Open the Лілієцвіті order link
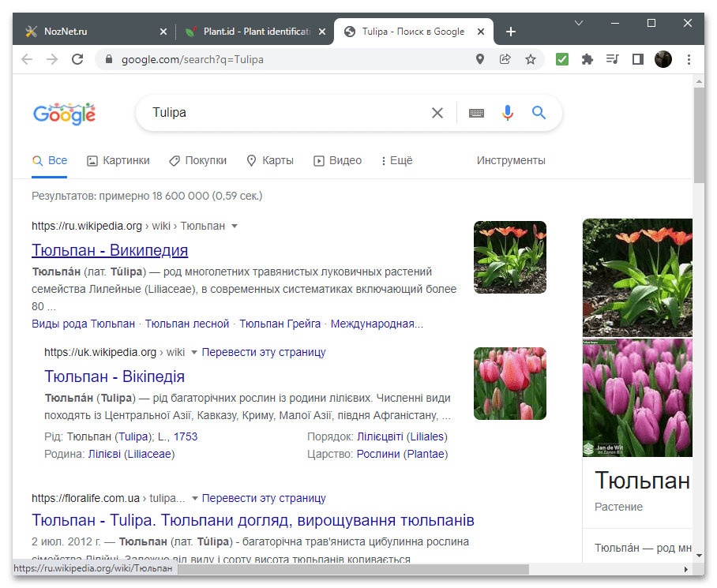This screenshot has width=717, height=588. (380, 436)
